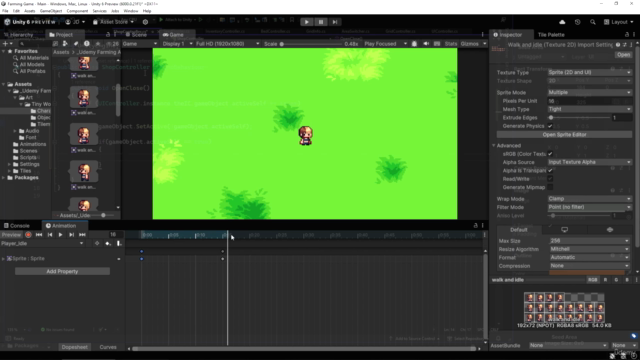Screen dimensions: 640x360
Task: Expand the Sprite : Sprite property
Action: 4,259
